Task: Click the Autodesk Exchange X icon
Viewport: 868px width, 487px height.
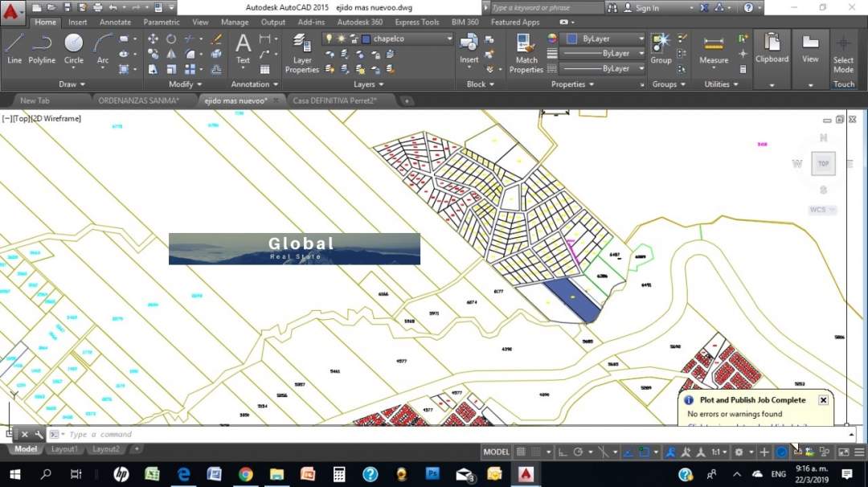Action: coord(704,8)
